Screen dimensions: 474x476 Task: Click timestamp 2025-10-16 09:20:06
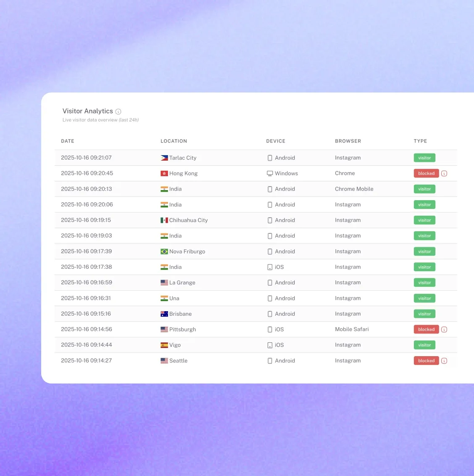(x=87, y=204)
